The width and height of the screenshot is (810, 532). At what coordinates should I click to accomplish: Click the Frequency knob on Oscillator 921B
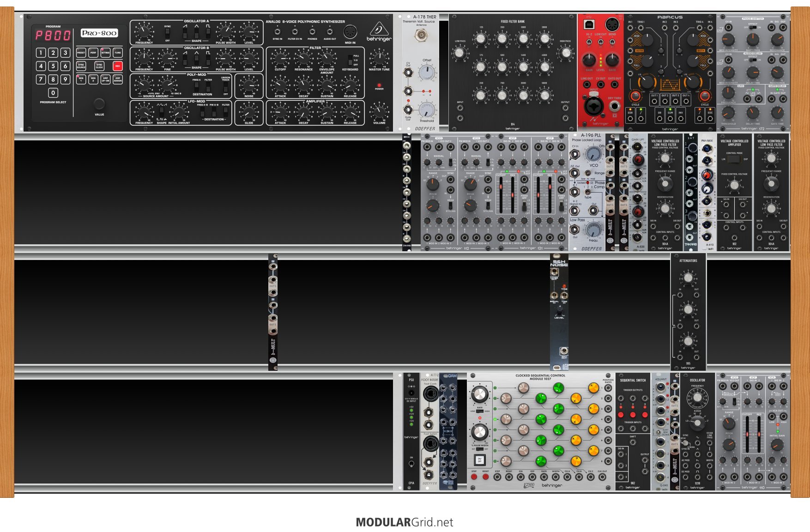697,397
